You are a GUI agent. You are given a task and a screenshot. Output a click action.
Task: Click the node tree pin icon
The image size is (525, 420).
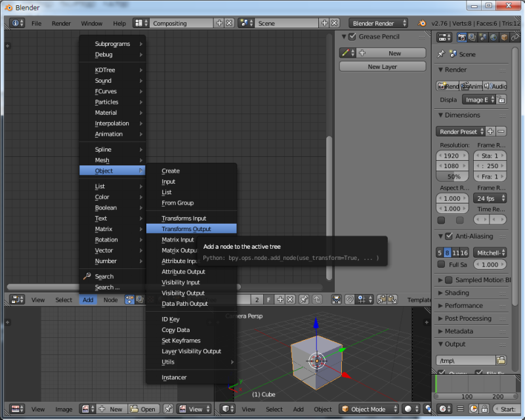[304, 299]
